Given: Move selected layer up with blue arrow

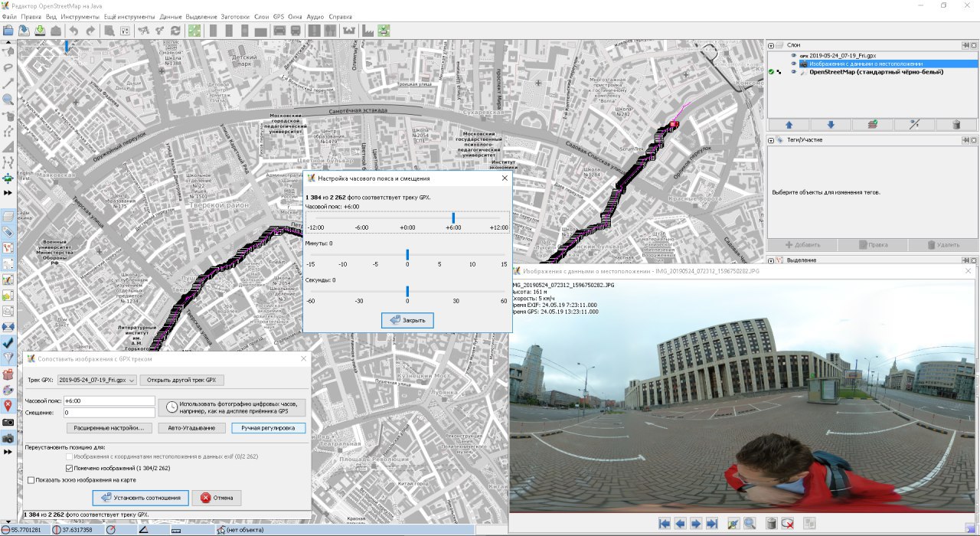Looking at the screenshot, I should click(x=789, y=124).
